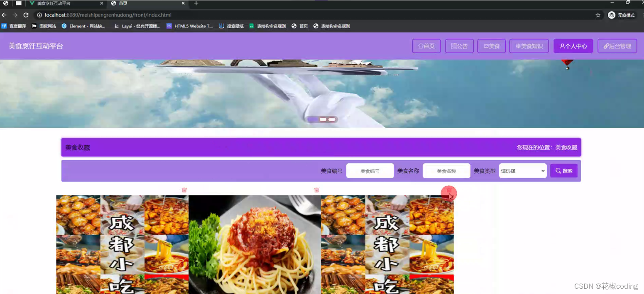This screenshot has height=294, width=644.
Task: Open the first 表结构命名规则 bookmark
Action: [267, 26]
